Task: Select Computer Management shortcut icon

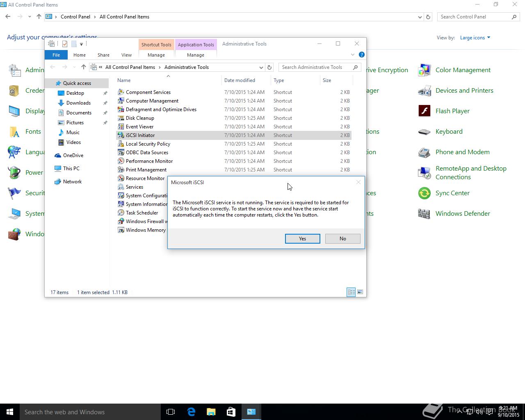Action: pos(121,101)
